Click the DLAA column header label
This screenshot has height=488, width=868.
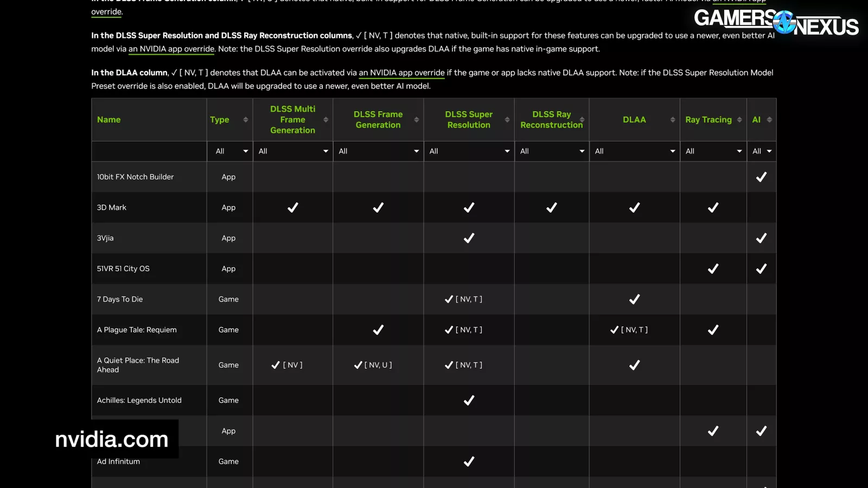click(634, 120)
